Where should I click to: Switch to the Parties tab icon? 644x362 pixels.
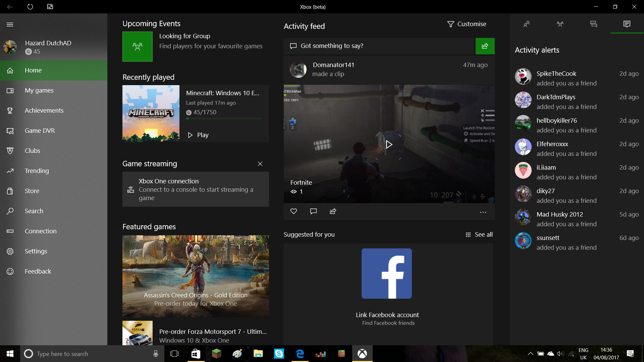click(x=560, y=24)
